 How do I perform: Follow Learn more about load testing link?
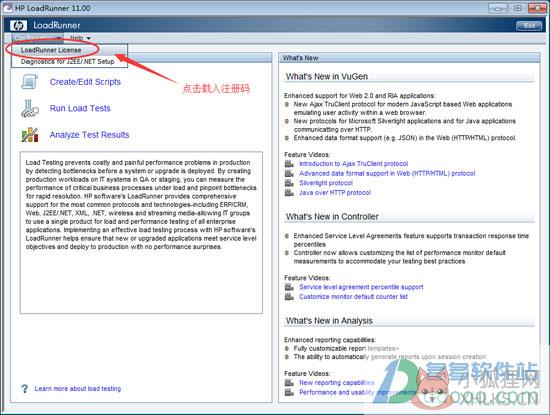tap(78, 388)
